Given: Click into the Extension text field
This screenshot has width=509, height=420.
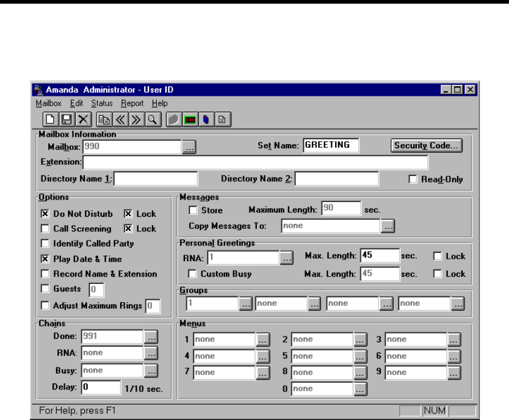Looking at the screenshot, I should click(x=256, y=162).
